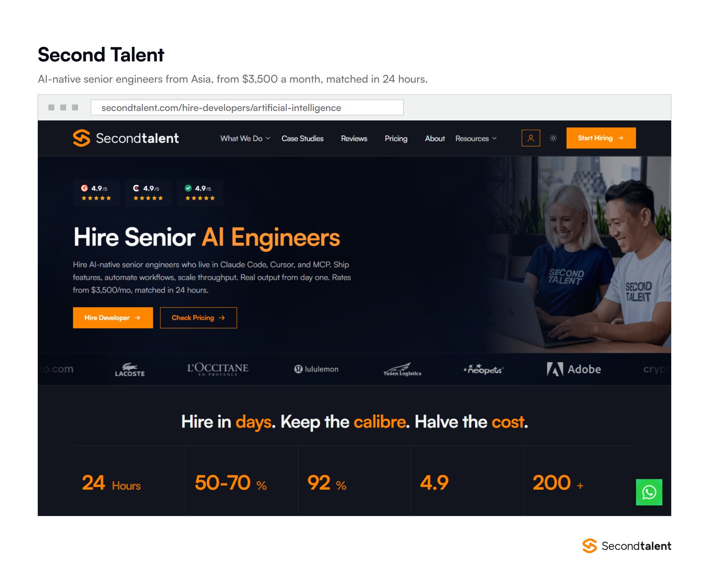Image resolution: width=709 pixels, height=588 pixels.
Task: Click the Hire Developer button
Action: (x=113, y=318)
